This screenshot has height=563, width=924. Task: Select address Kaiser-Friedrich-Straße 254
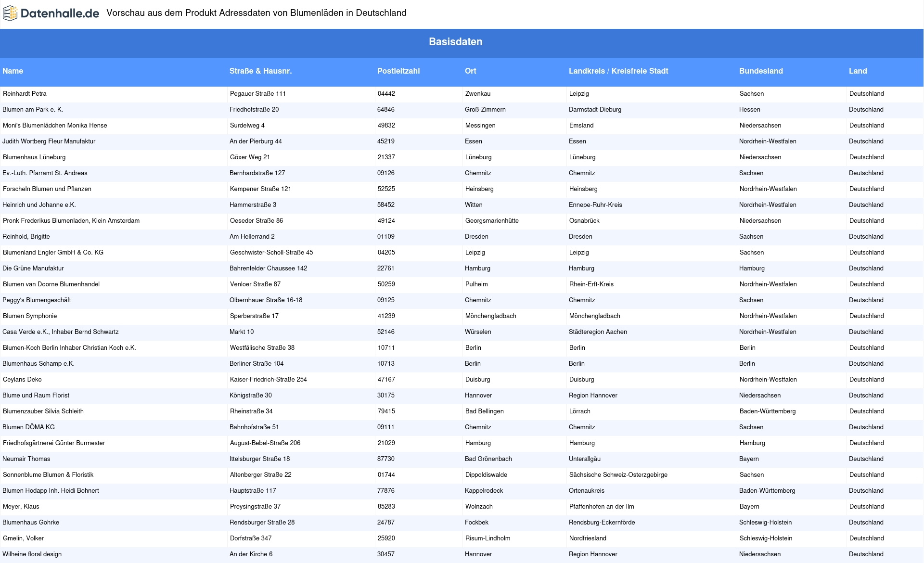(x=269, y=380)
